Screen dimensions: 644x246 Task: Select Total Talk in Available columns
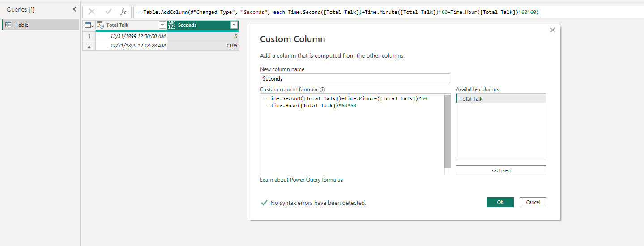(x=501, y=99)
